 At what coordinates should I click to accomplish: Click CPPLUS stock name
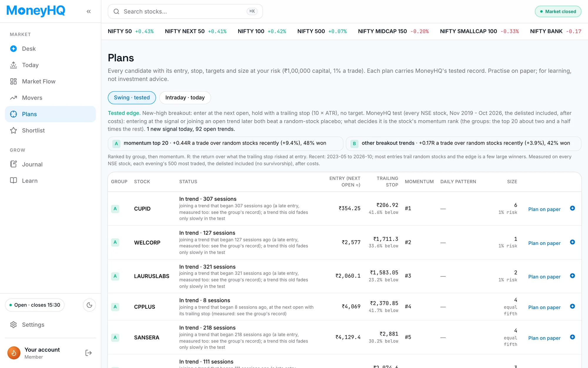click(145, 307)
